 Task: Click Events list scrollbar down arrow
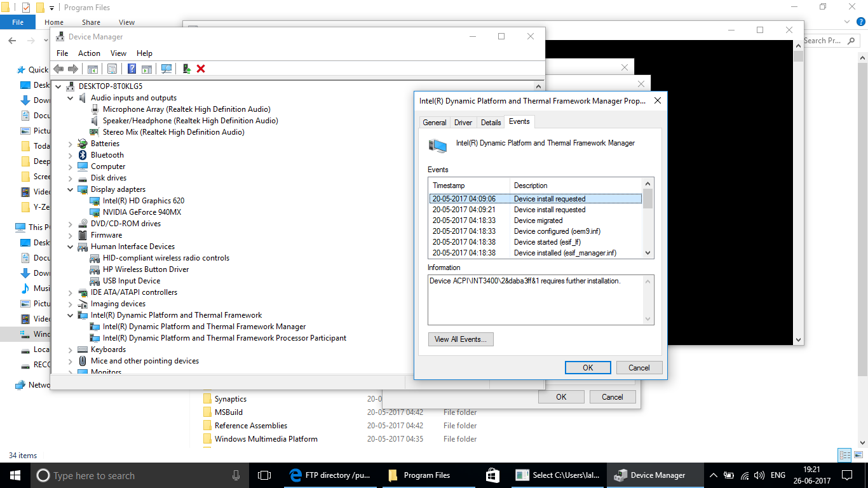pyautogui.click(x=648, y=253)
